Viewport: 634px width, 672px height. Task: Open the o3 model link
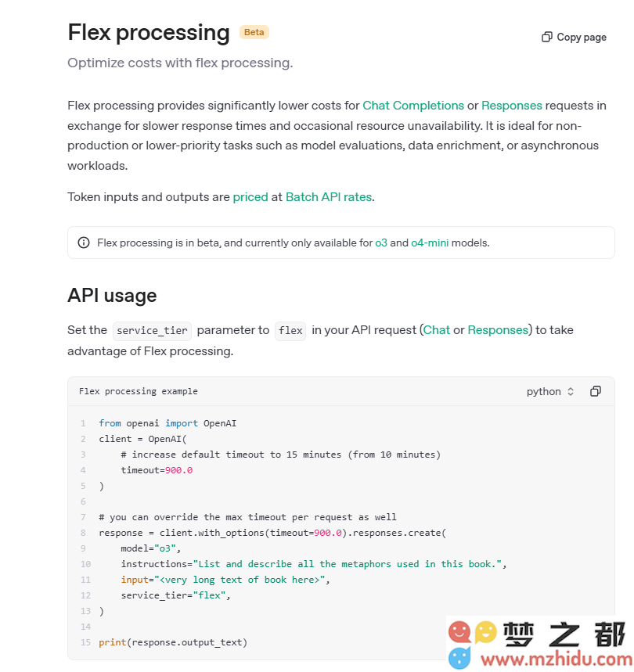point(381,243)
